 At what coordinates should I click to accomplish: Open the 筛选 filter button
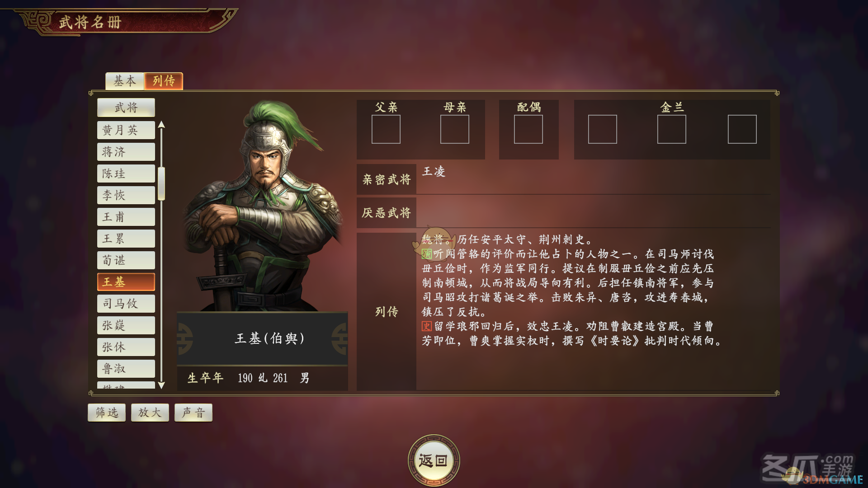[x=107, y=413]
